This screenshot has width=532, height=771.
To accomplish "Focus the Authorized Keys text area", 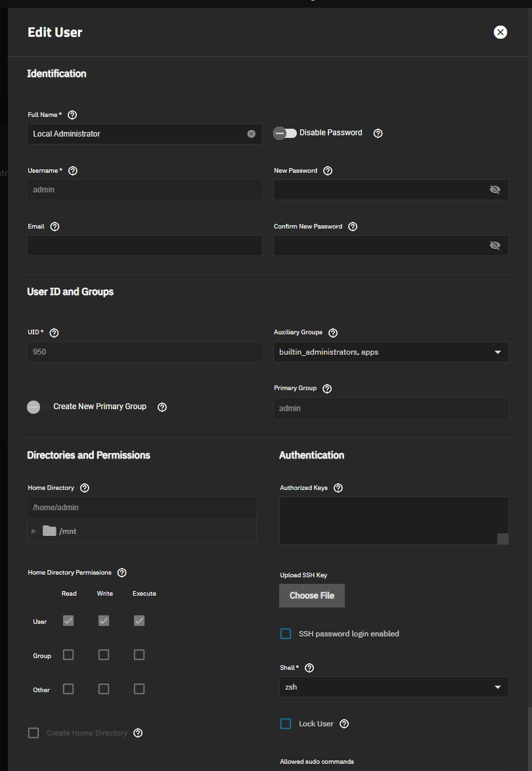I will (x=394, y=521).
